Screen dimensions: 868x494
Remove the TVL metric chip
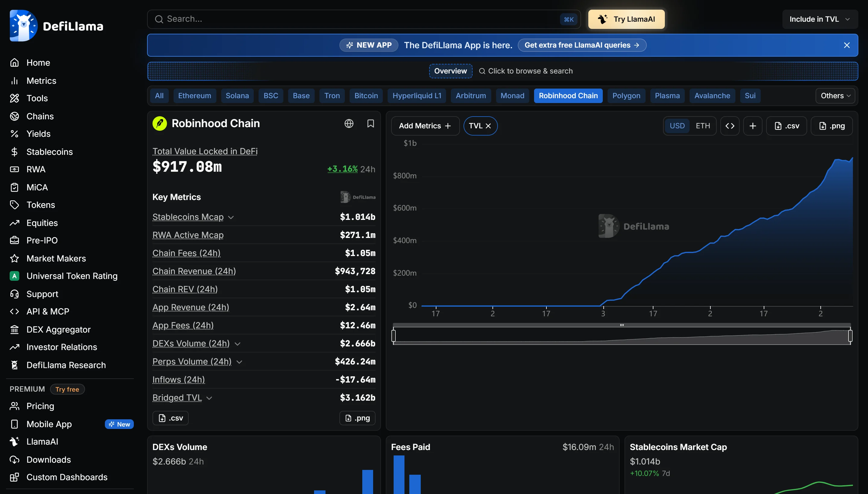click(488, 126)
